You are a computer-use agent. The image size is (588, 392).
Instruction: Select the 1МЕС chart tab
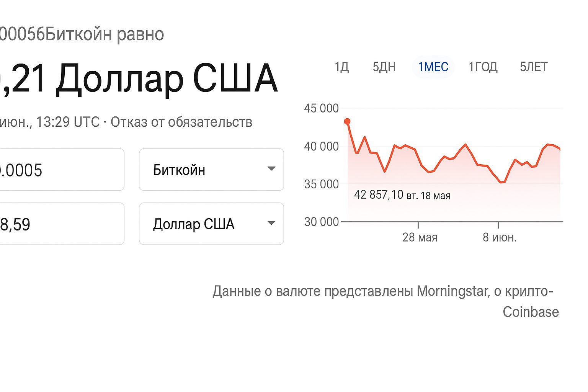click(433, 67)
